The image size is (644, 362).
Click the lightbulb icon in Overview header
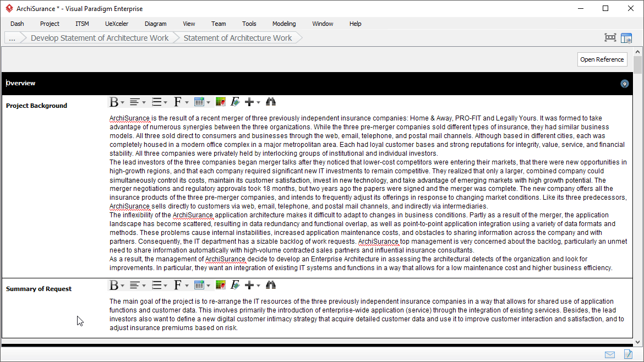coord(624,84)
